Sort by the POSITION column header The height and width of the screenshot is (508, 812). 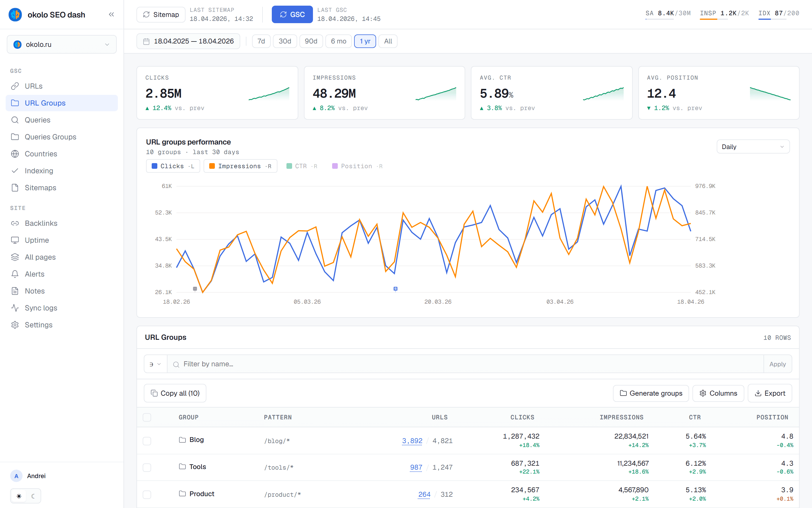point(772,417)
